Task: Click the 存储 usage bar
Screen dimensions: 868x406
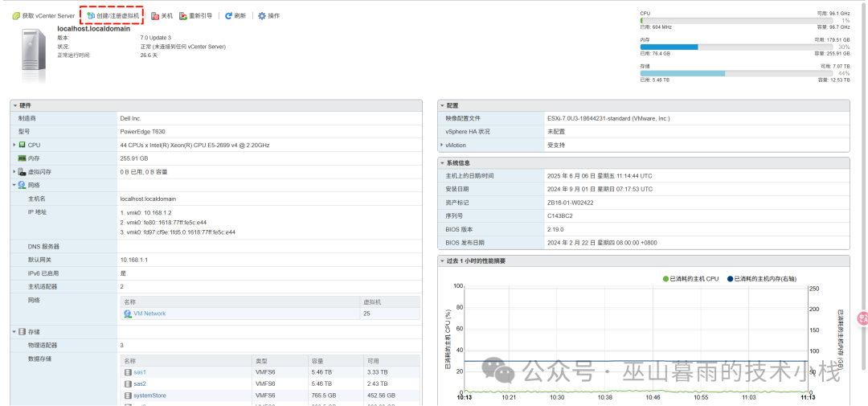Action: coord(737,73)
